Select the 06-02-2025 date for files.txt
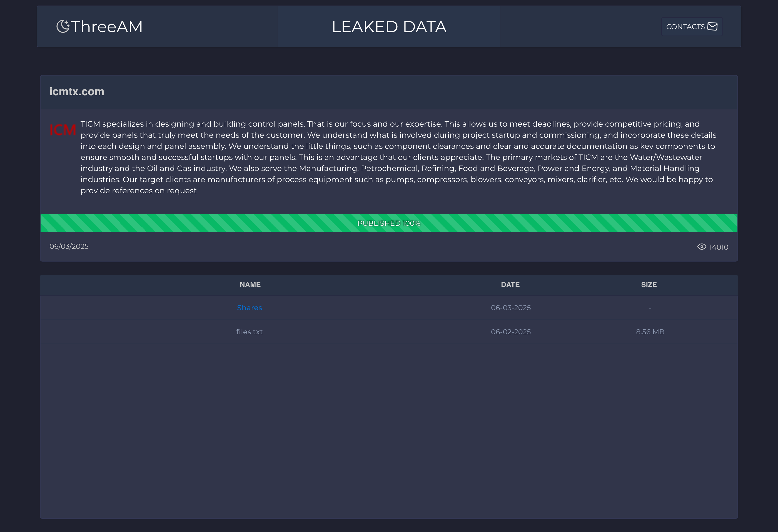778x532 pixels. [x=511, y=332]
